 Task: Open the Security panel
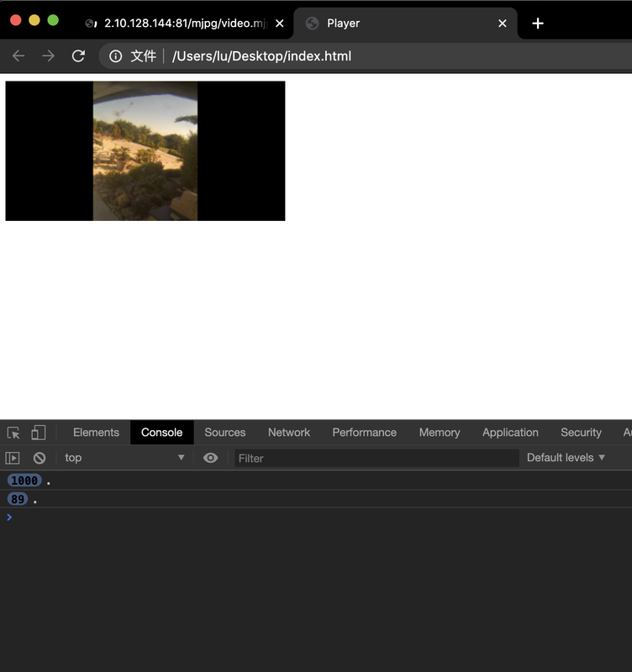581,433
